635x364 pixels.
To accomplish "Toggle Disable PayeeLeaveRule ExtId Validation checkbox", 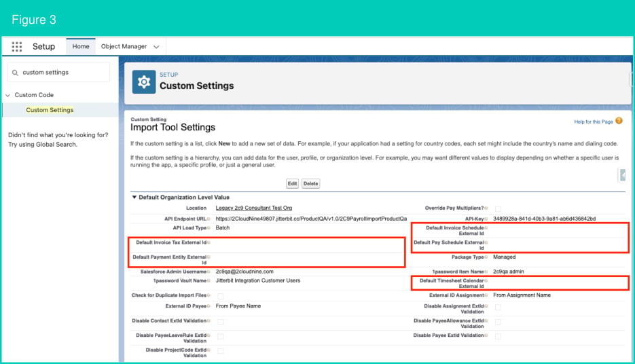I will pyautogui.click(x=220, y=336).
